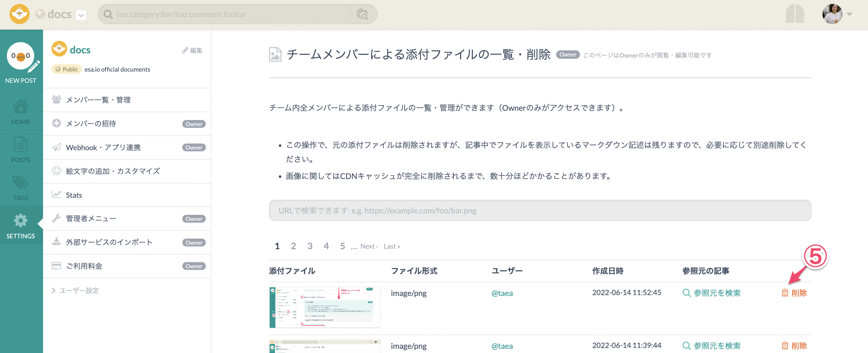This screenshot has width=868, height=353.
Task: Click the import download icon
Action: coord(56,242)
